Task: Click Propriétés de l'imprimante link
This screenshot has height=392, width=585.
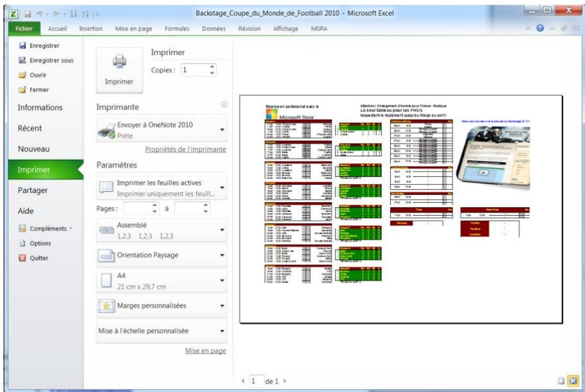Action: click(185, 149)
